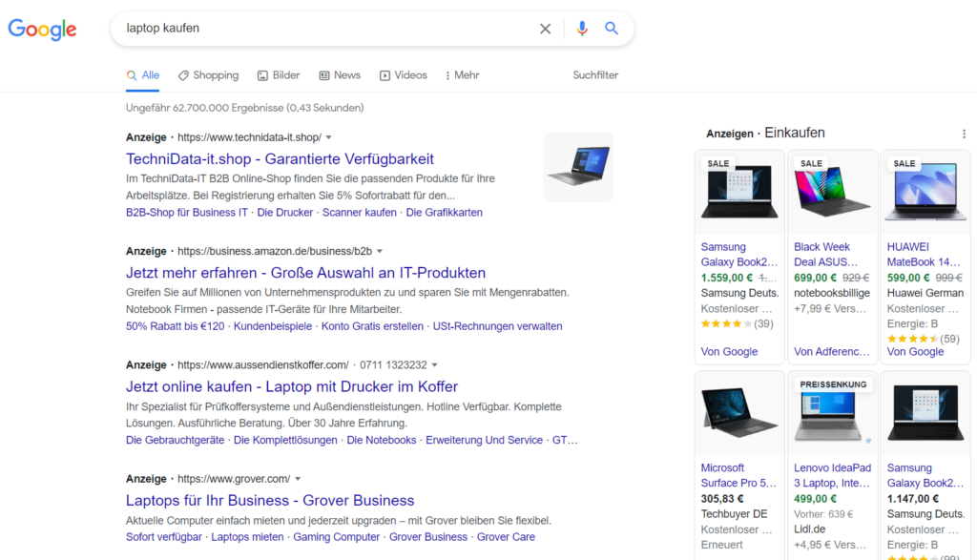Open the arrow next to the TechniData-it.shop URL
The width and height of the screenshot is (977, 560).
[329, 136]
